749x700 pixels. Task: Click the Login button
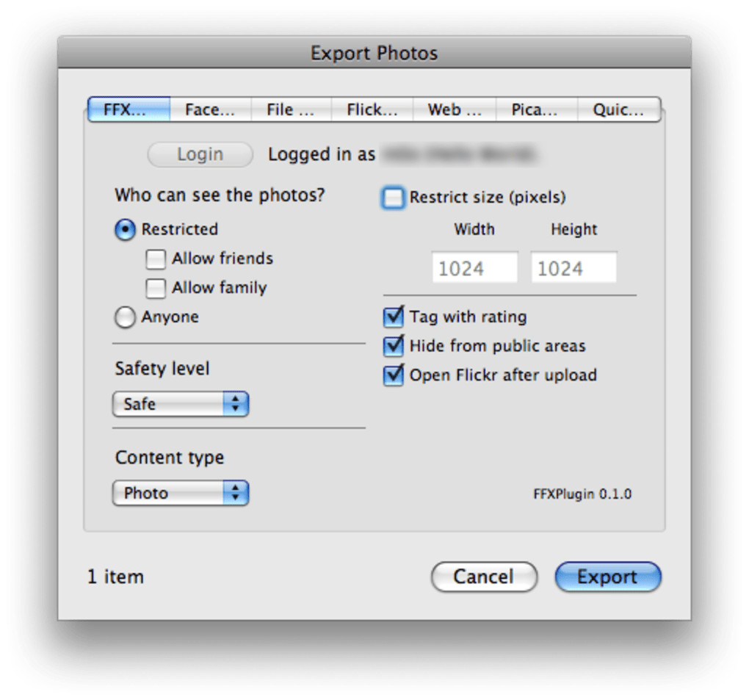[200, 155]
